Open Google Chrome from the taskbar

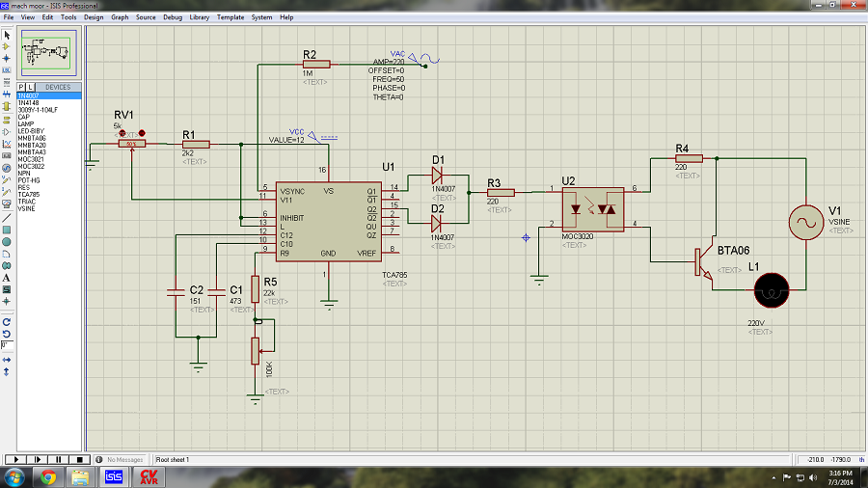(47, 477)
